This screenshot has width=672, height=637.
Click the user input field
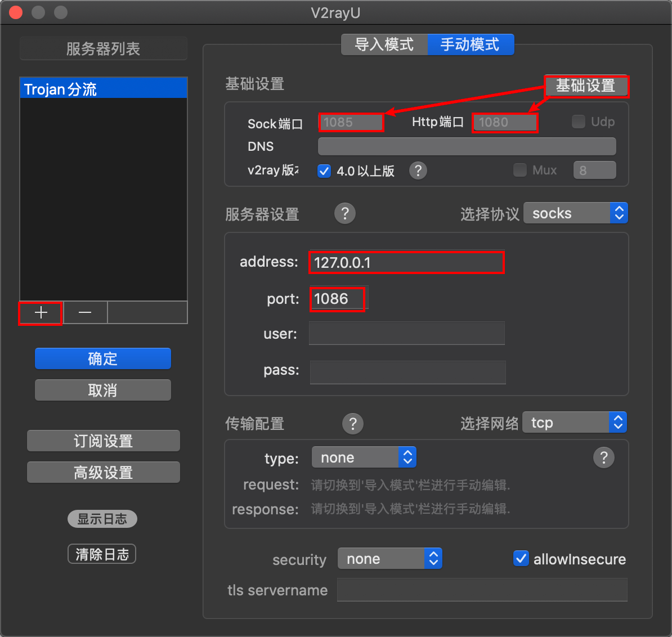(x=407, y=333)
